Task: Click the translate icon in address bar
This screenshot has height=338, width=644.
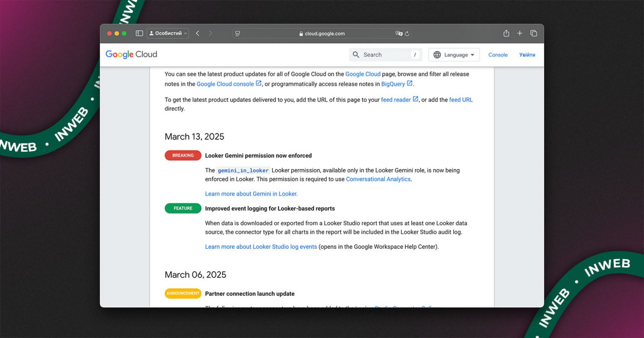Action: [399, 34]
